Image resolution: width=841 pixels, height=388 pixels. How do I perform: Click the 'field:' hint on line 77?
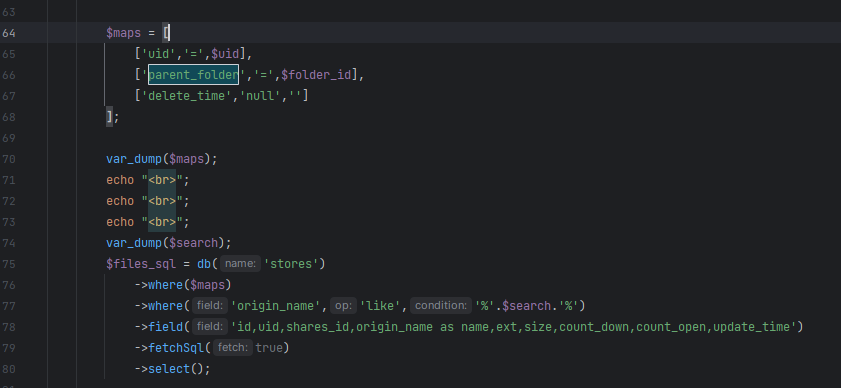pos(210,306)
